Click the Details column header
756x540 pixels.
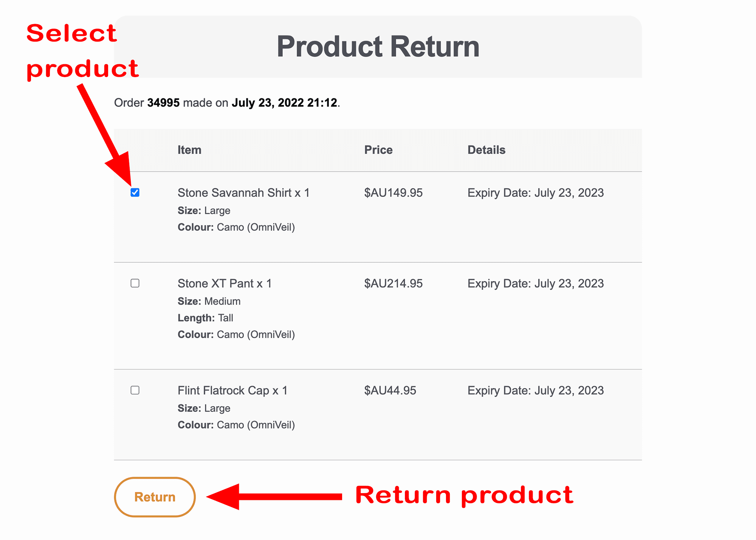(x=486, y=150)
